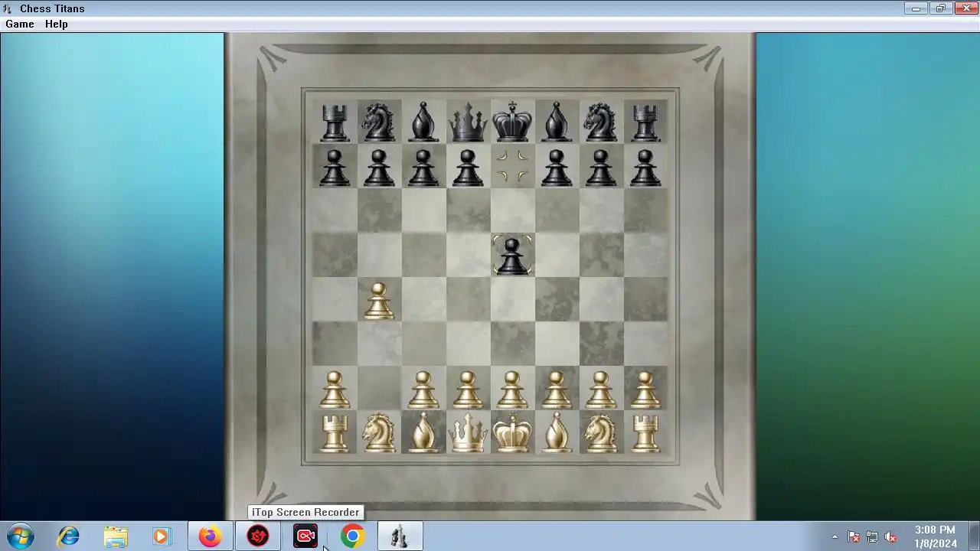
Task: Click the Chess Titans taskbar button
Action: click(400, 536)
